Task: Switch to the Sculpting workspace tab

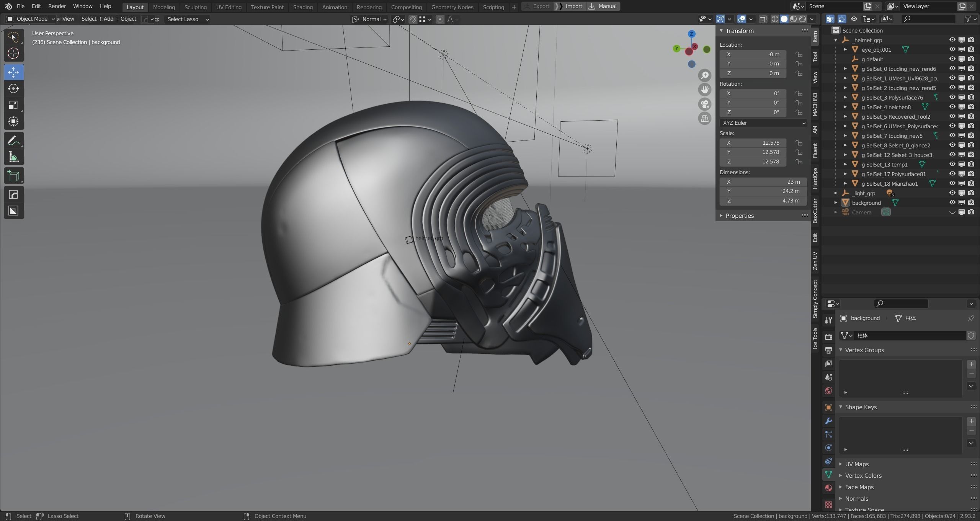Action: [x=195, y=7]
